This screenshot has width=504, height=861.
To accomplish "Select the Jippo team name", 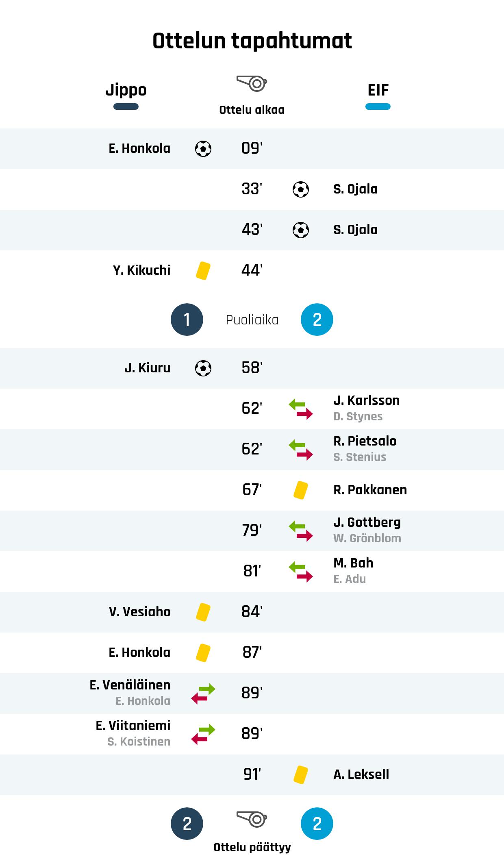I will 126,90.
